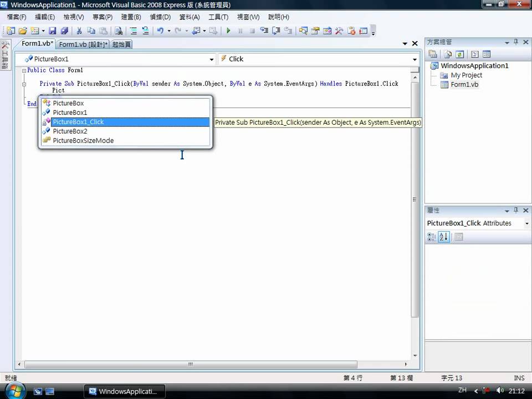This screenshot has height=399, width=532.
Task: Toggle auto-hide pin on Properties panel
Action: pos(516,210)
